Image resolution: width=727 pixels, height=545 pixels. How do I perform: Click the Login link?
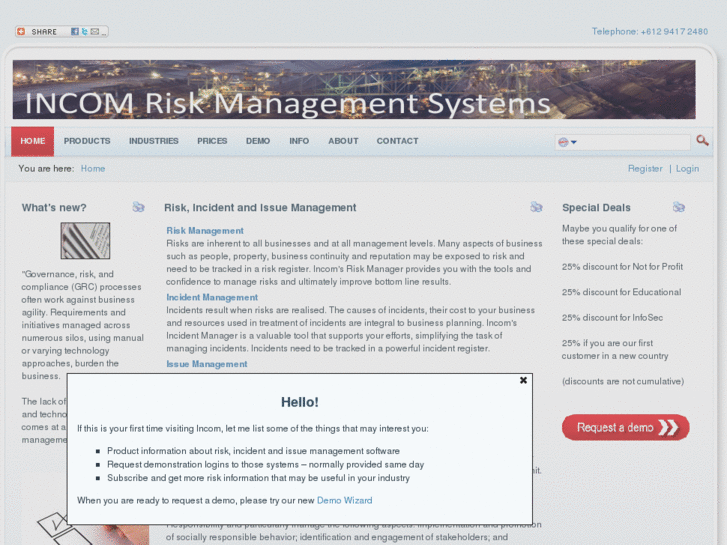[687, 168]
